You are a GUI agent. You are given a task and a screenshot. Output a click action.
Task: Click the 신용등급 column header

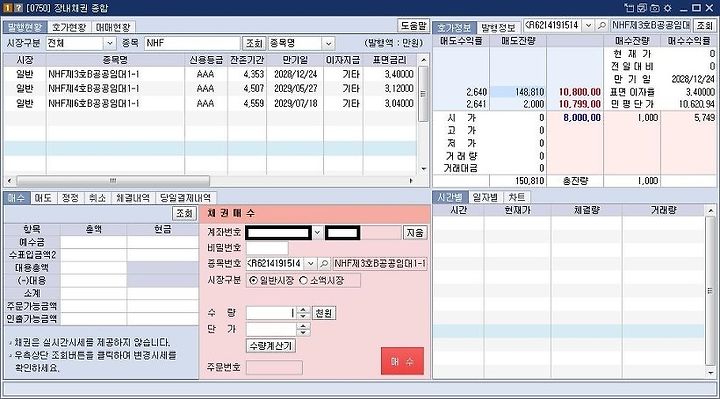pyautogui.click(x=206, y=60)
